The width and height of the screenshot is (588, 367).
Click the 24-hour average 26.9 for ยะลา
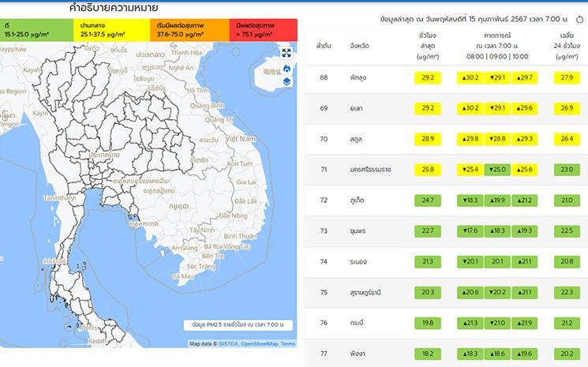(567, 108)
